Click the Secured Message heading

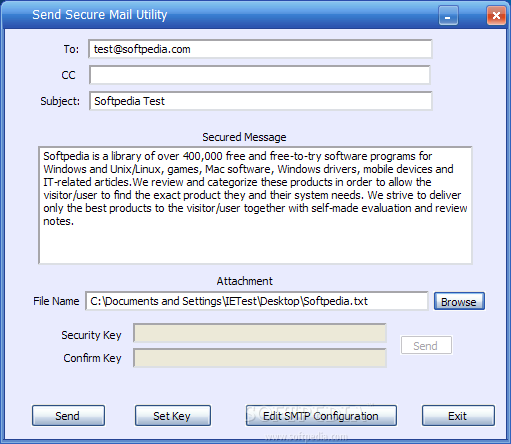point(244,137)
